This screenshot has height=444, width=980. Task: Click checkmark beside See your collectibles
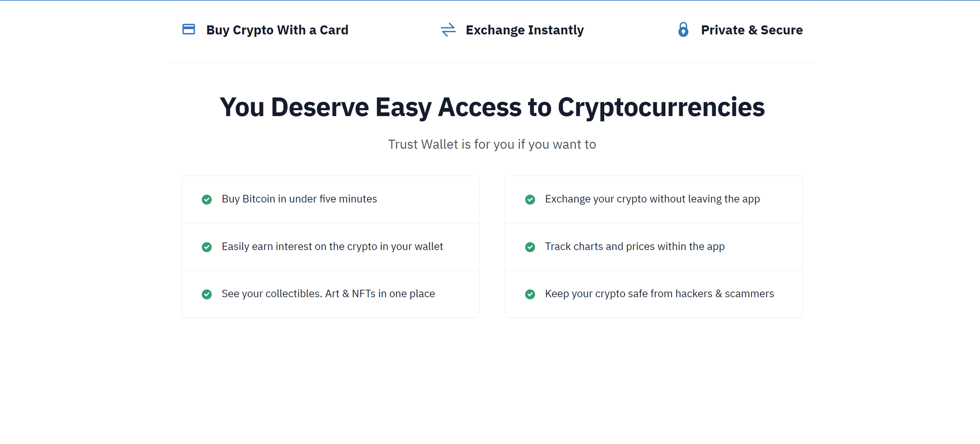[207, 294]
